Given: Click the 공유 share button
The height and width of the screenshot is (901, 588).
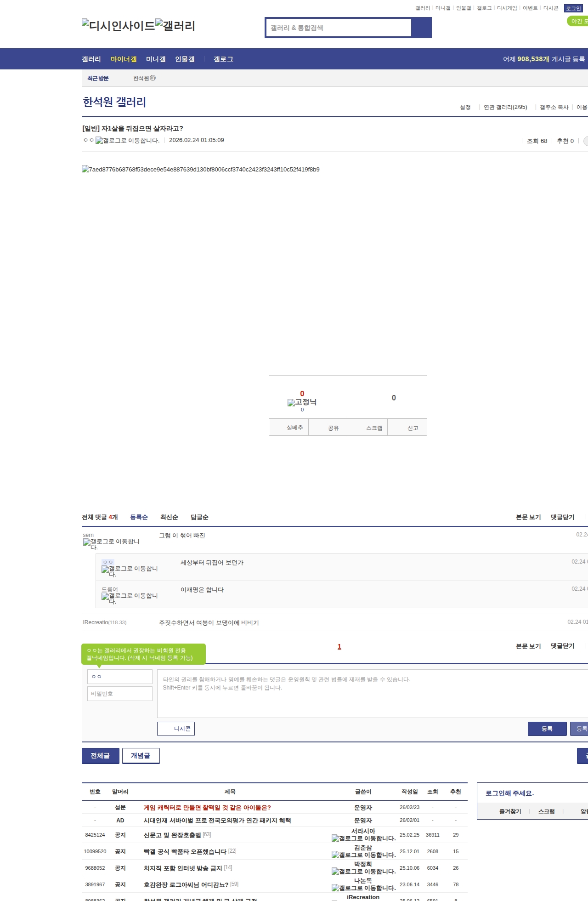Looking at the screenshot, I should point(328,427).
